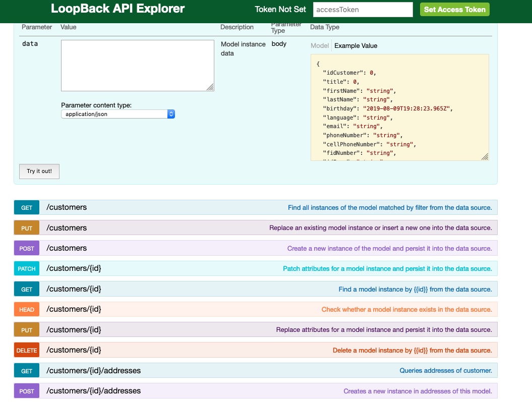Click the 'body' parameter type text
This screenshot has width=532, height=402.
click(279, 44)
